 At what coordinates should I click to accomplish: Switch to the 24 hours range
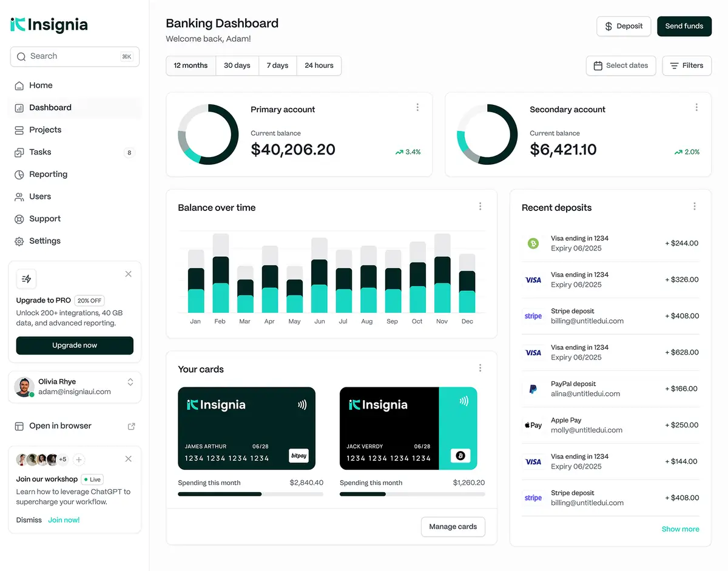tap(318, 65)
